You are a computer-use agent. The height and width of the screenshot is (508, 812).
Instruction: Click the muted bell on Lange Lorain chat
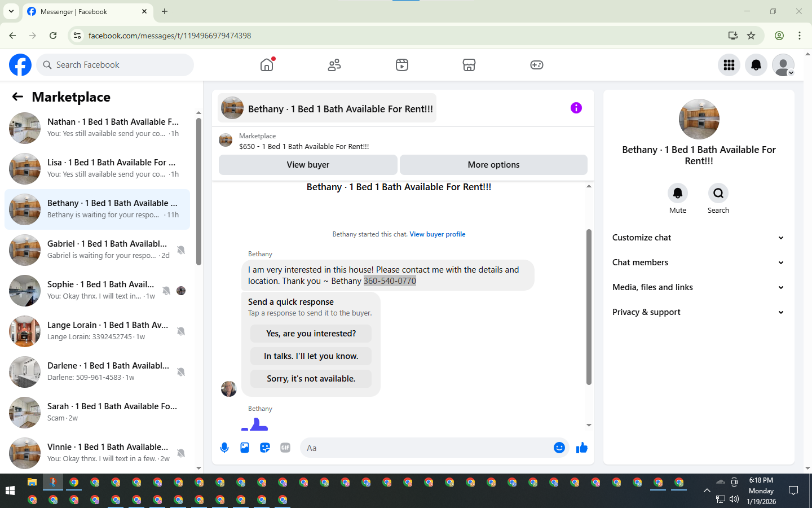coord(181,331)
